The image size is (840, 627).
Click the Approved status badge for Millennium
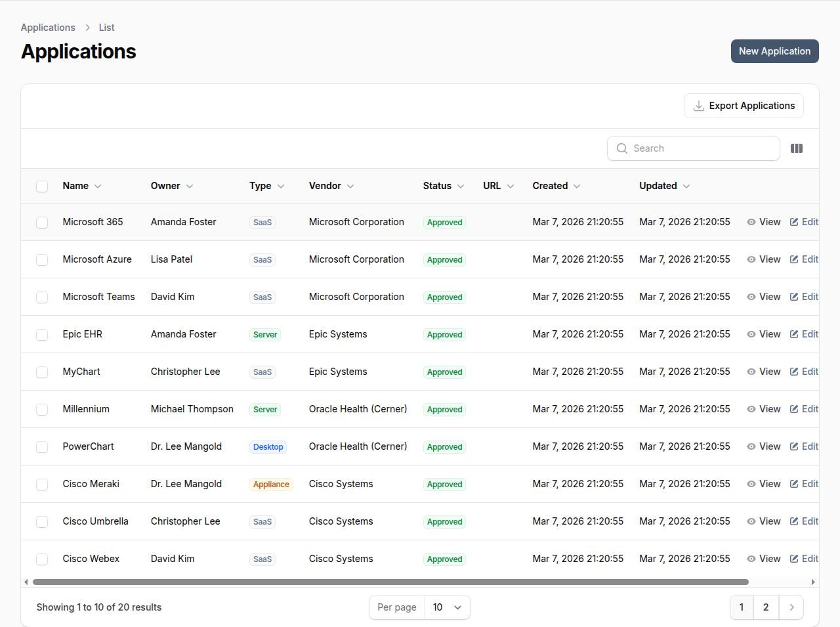click(x=445, y=410)
